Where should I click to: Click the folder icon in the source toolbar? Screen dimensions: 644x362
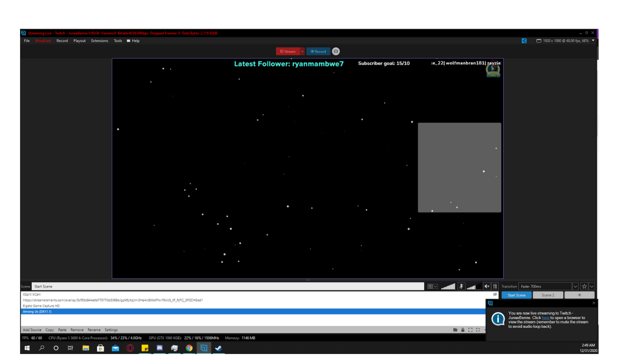[x=455, y=330]
